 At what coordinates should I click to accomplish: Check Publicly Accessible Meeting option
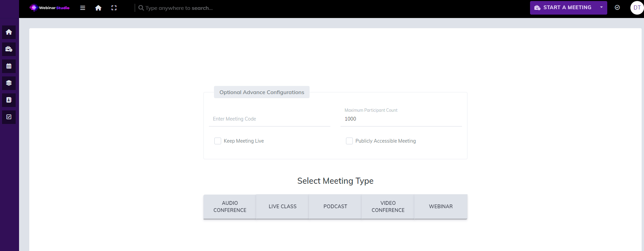pos(349,141)
